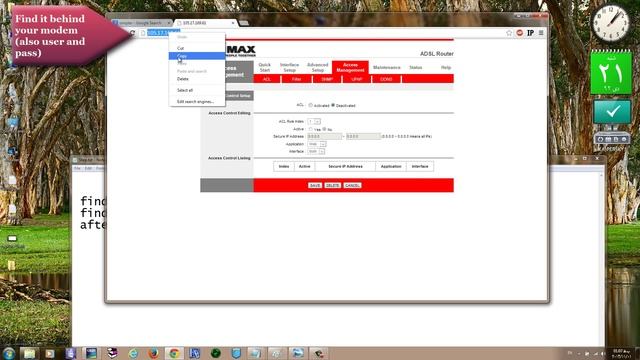Open a new browser tab
640x360 pixels.
[x=244, y=23]
